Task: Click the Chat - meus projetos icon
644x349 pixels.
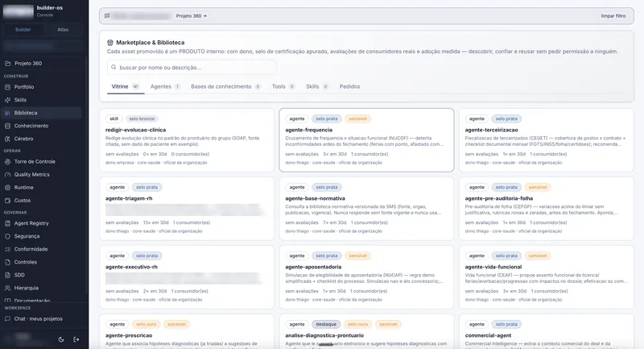Action: coord(8,318)
